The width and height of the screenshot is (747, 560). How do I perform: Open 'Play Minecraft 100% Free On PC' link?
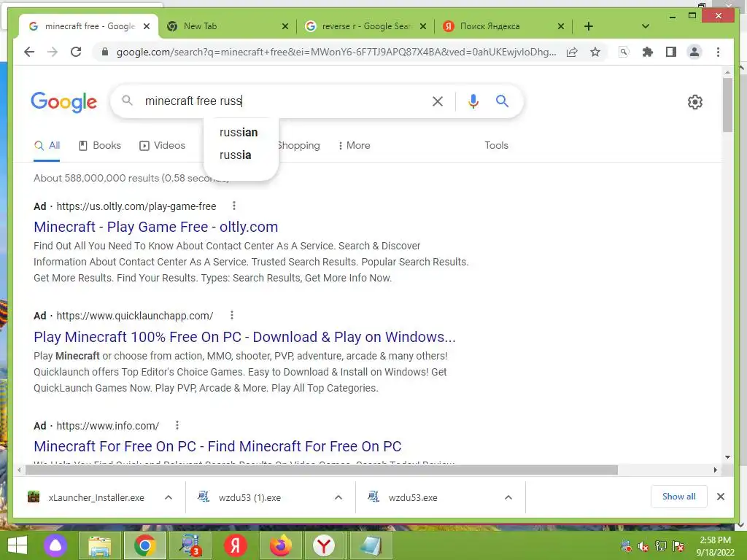click(x=244, y=337)
